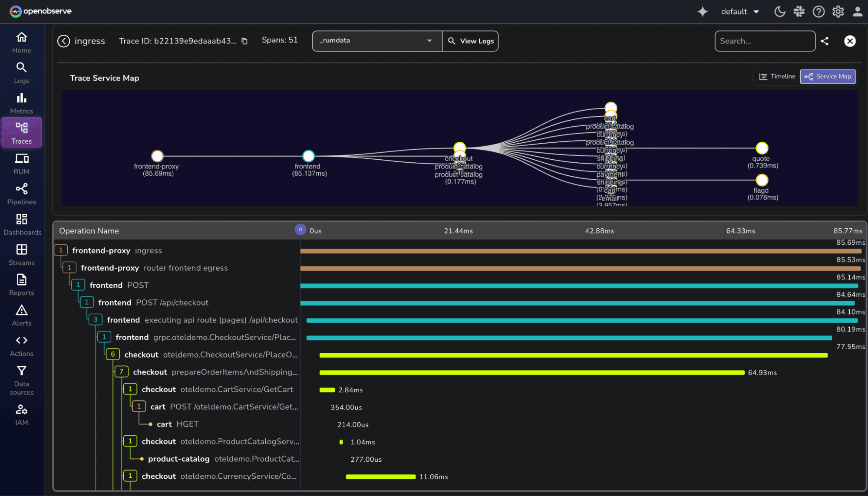
Task: Go back using the ingress back arrow
Action: pos(63,41)
